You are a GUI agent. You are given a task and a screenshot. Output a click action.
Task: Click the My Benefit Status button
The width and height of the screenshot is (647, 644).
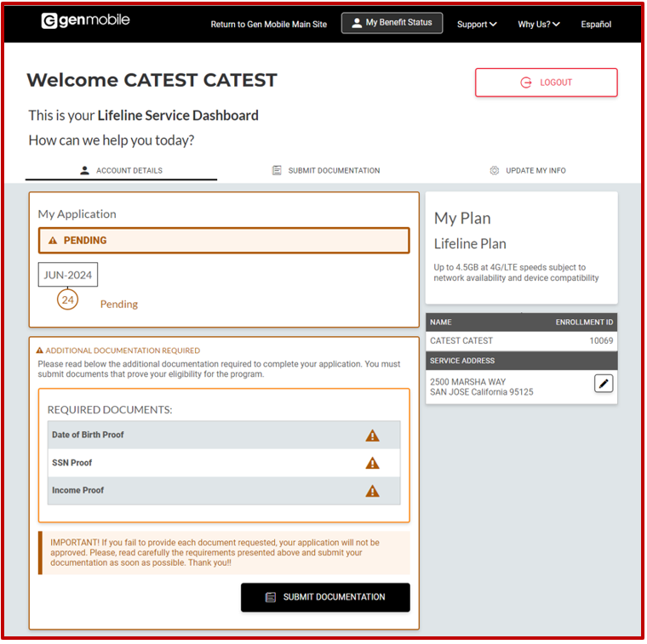tap(392, 23)
